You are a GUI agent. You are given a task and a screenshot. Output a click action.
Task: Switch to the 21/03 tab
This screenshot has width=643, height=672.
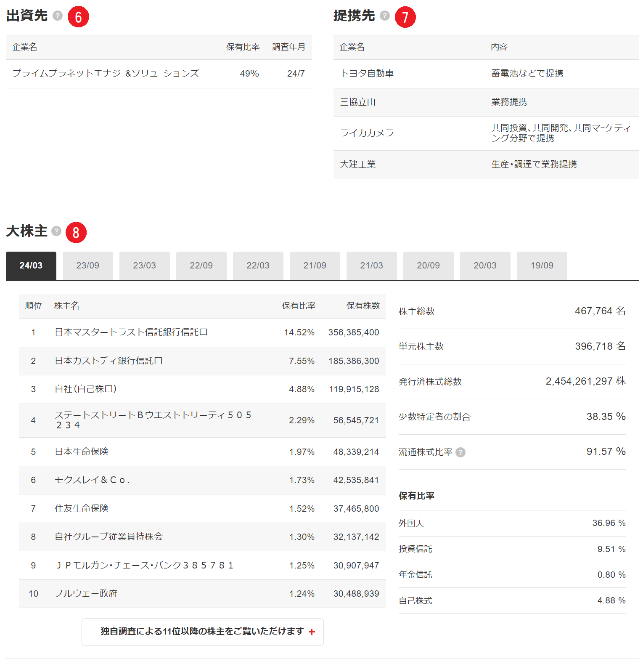(x=372, y=266)
